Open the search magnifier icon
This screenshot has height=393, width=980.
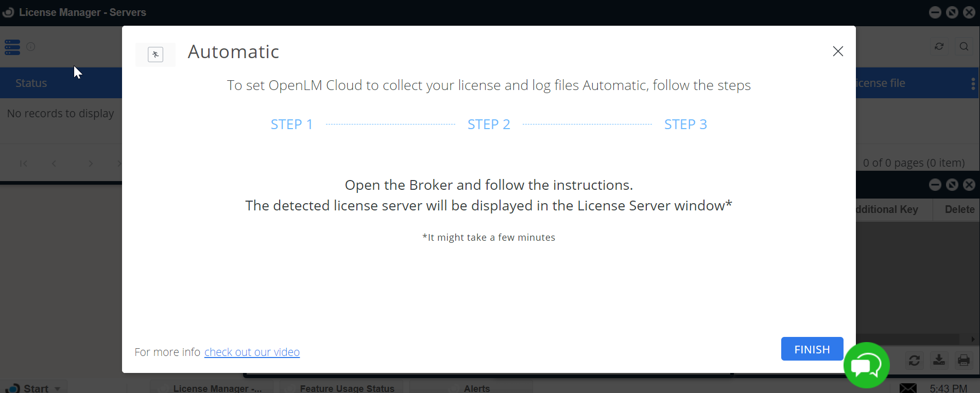(964, 47)
